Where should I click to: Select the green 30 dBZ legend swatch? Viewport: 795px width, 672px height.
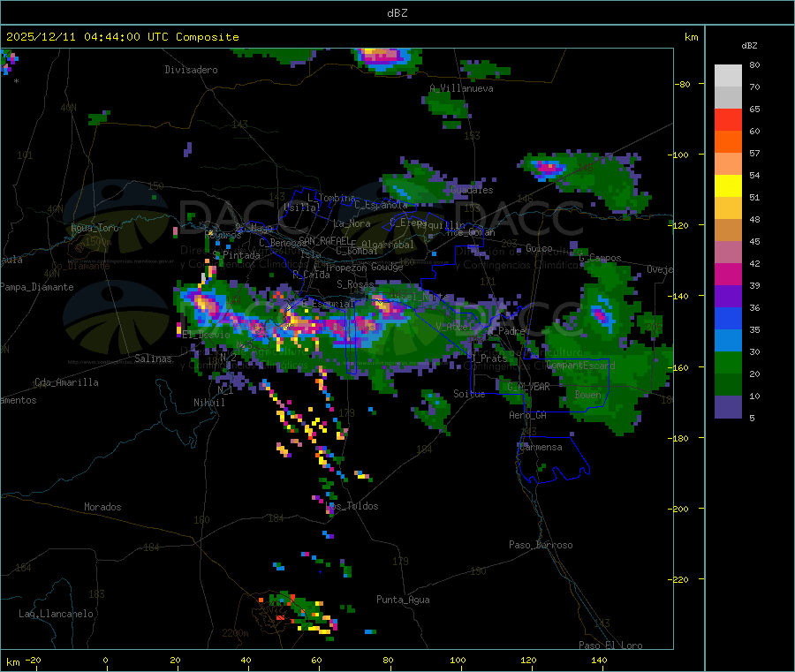[728, 362]
